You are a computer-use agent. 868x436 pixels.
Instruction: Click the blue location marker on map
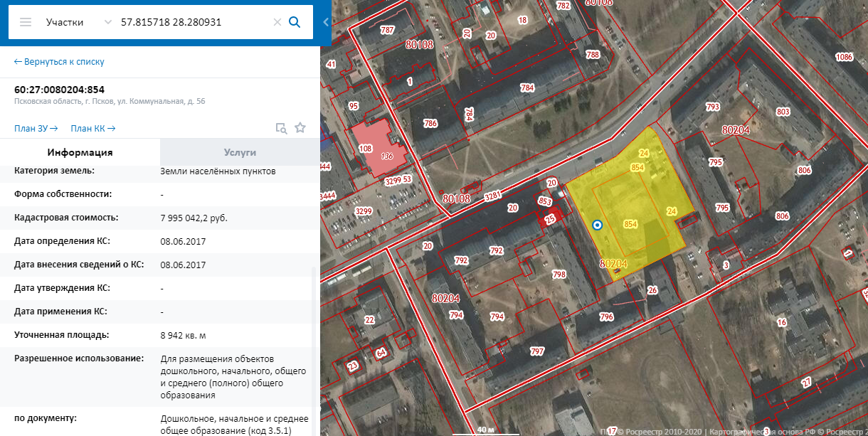point(598,225)
